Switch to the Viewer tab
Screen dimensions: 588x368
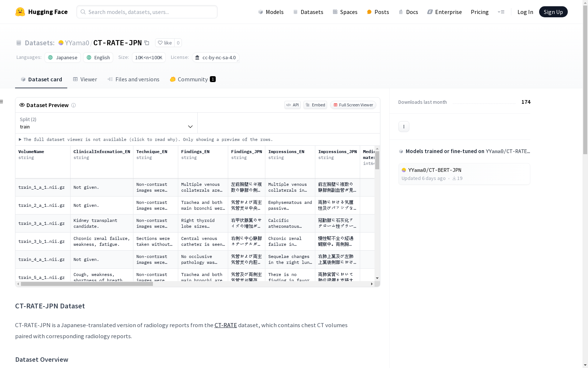point(85,79)
